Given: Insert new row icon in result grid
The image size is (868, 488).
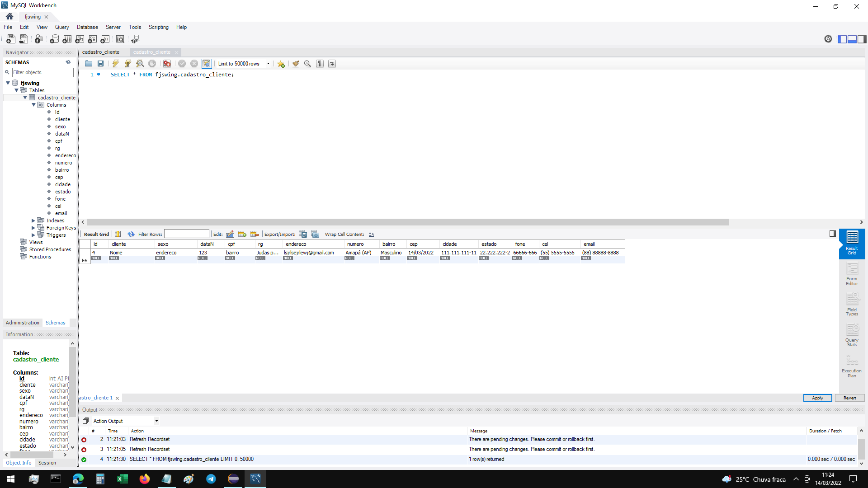Looking at the screenshot, I should coord(242,234).
